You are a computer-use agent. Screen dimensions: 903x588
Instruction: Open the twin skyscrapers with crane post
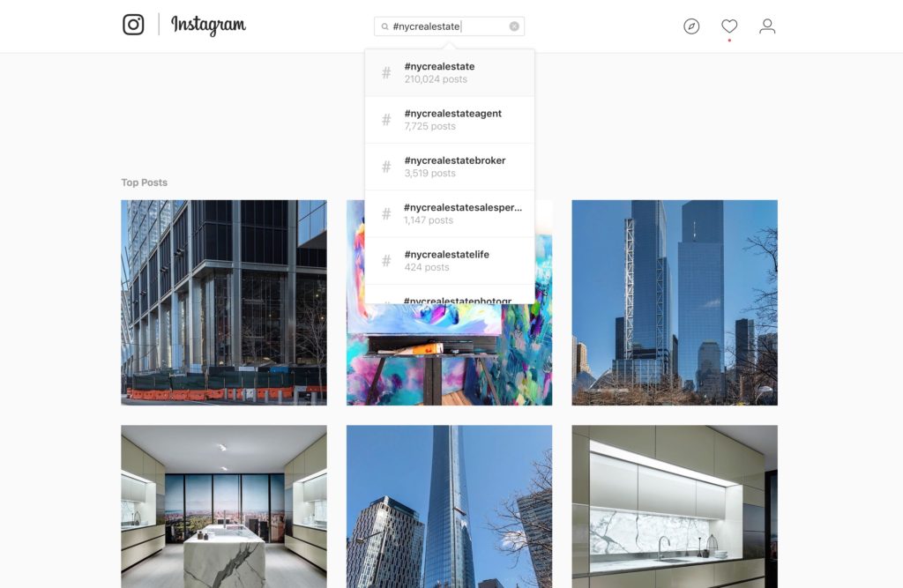click(675, 303)
